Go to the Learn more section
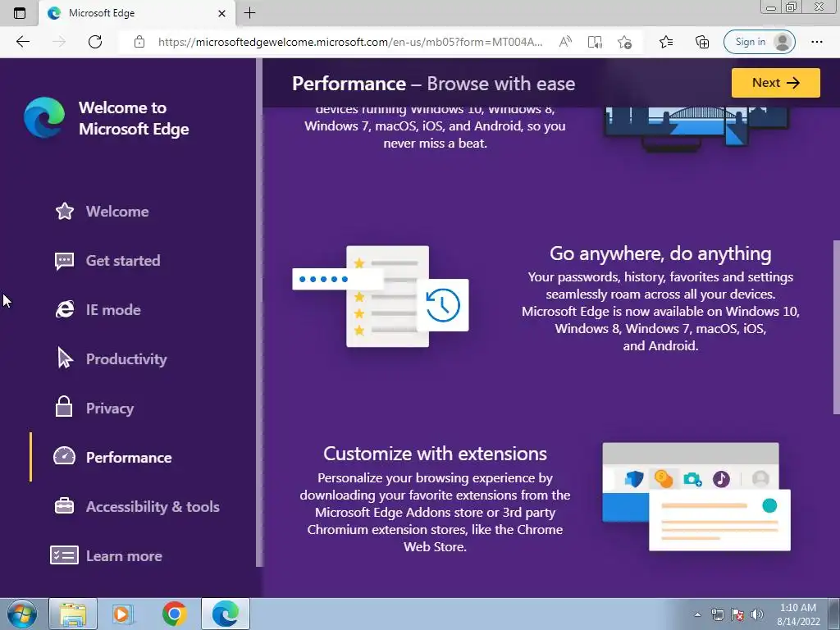The width and height of the screenshot is (840, 630). click(x=124, y=556)
